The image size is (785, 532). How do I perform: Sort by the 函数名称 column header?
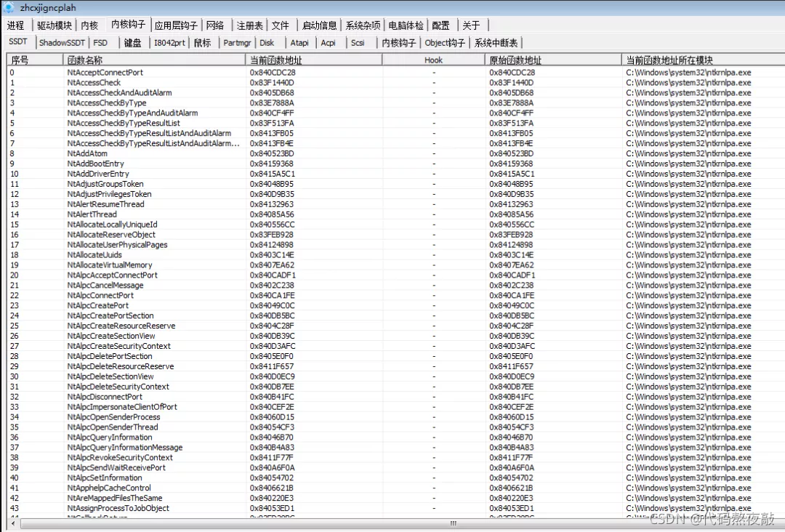coord(154,60)
